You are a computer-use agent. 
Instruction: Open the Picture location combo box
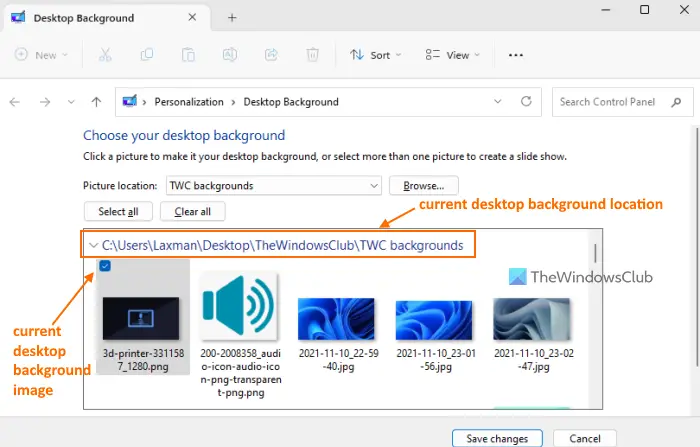pos(274,185)
